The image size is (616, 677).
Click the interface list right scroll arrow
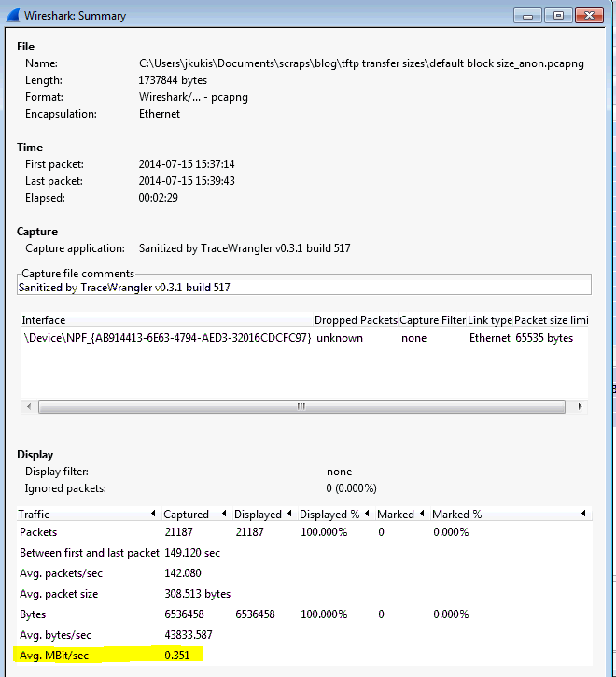pyautogui.click(x=579, y=406)
